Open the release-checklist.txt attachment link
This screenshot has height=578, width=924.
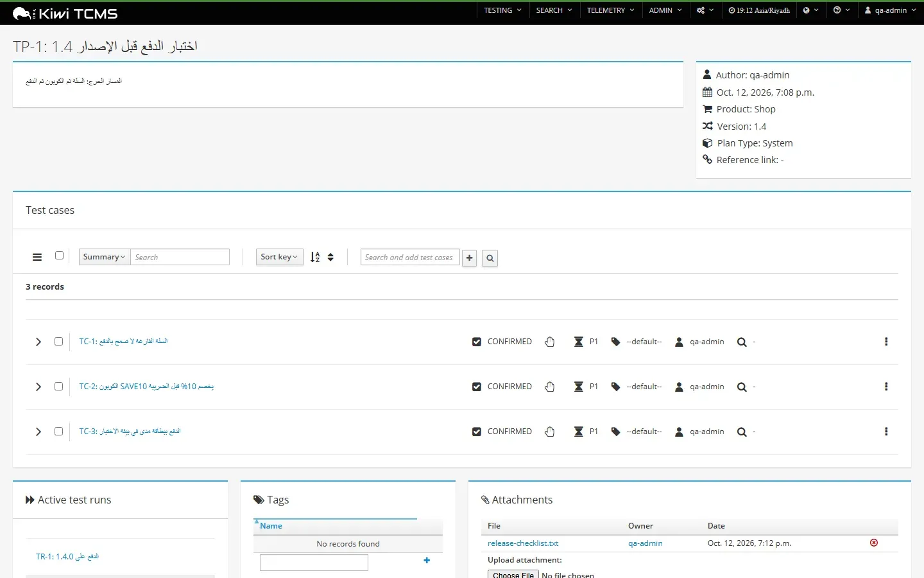523,543
